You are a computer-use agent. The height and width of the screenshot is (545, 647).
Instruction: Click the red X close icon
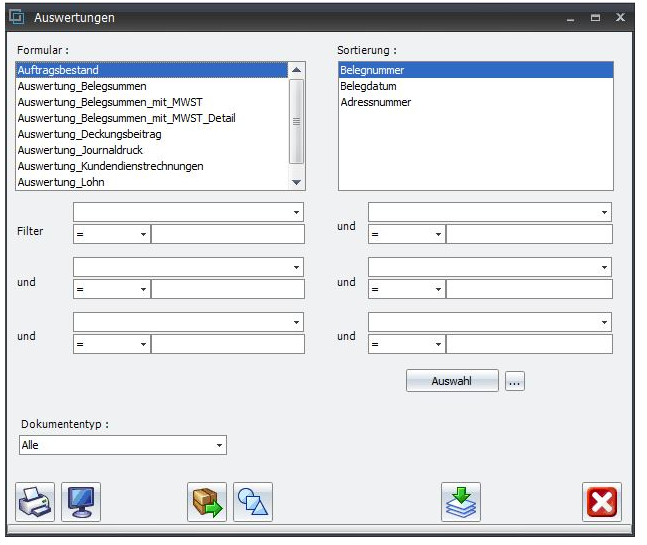(x=602, y=501)
